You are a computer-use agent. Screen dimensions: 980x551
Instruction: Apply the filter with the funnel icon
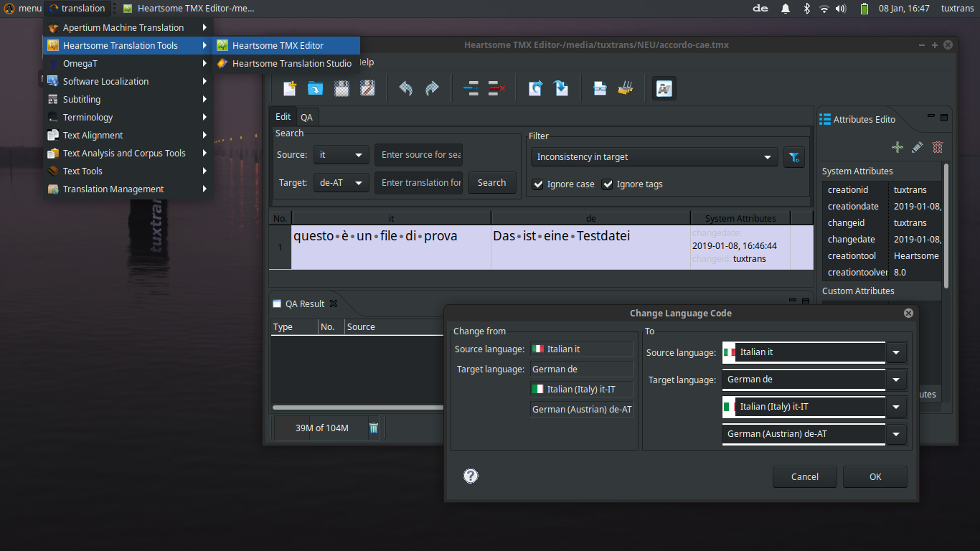pos(794,158)
